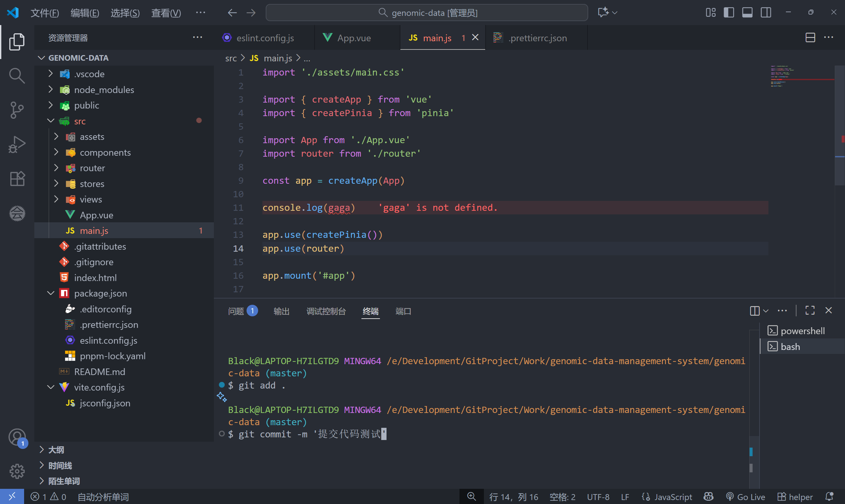Maximize the terminal panel size

pos(810,310)
